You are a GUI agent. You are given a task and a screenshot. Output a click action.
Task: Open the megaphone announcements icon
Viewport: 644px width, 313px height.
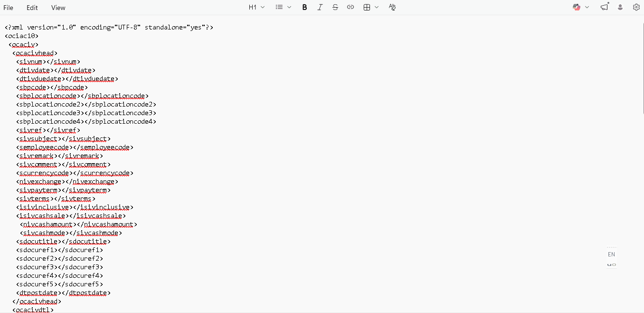(604, 7)
